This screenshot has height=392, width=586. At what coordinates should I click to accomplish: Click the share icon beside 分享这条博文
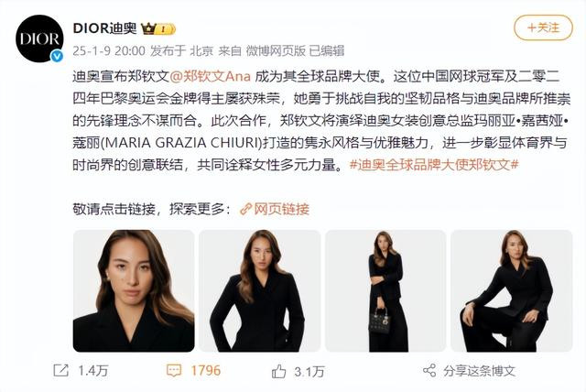click(x=429, y=370)
